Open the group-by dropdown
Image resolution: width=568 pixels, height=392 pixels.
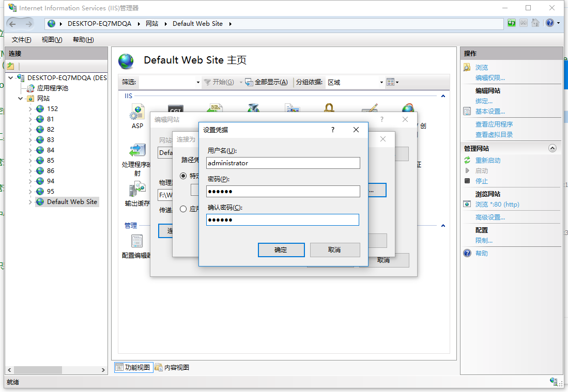point(381,82)
